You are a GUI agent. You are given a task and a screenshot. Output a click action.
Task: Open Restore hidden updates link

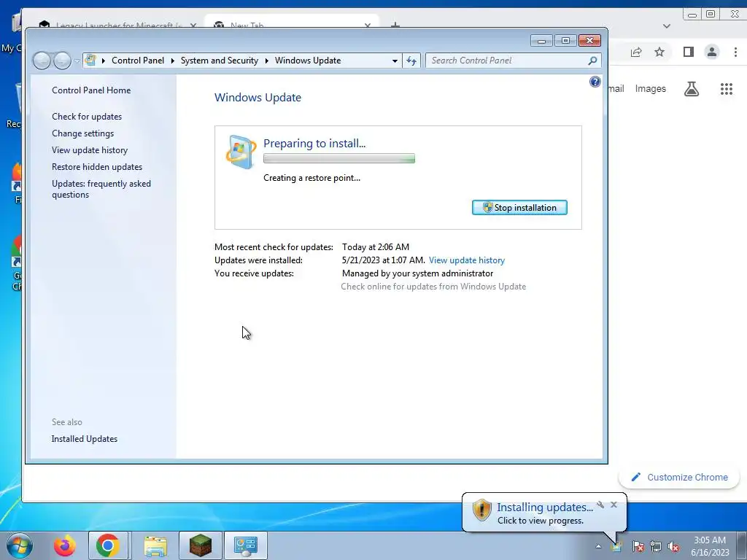(97, 167)
